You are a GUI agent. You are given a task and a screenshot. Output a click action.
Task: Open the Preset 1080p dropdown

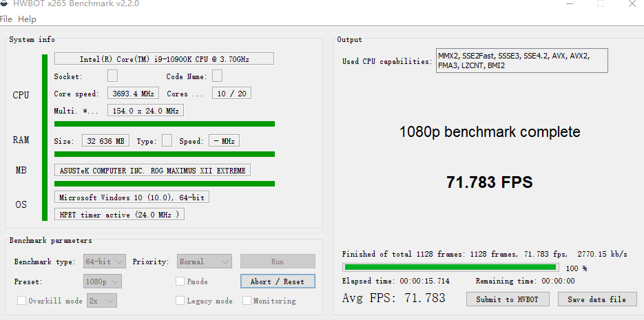pyautogui.click(x=102, y=281)
